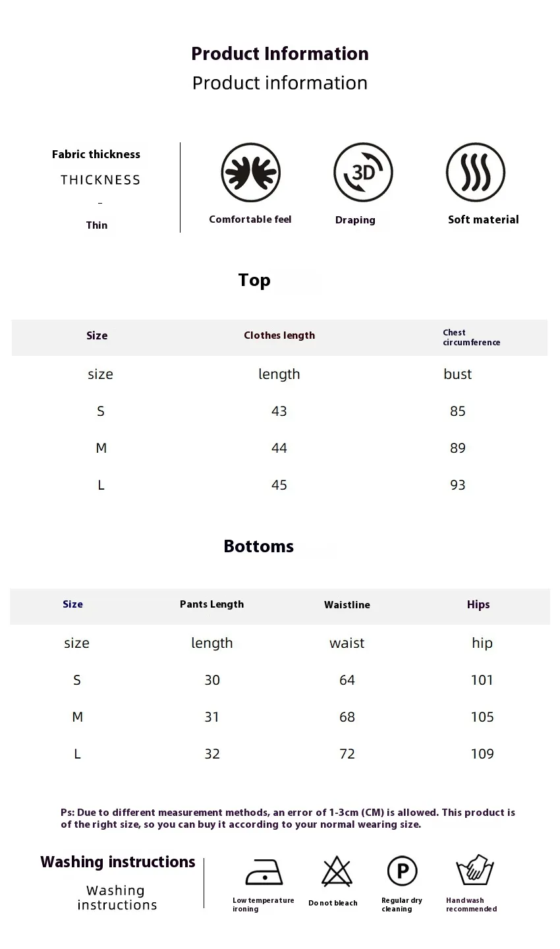The width and height of the screenshot is (560, 949).
Task: Click the Comfortable feel hands icon
Action: click(250, 173)
